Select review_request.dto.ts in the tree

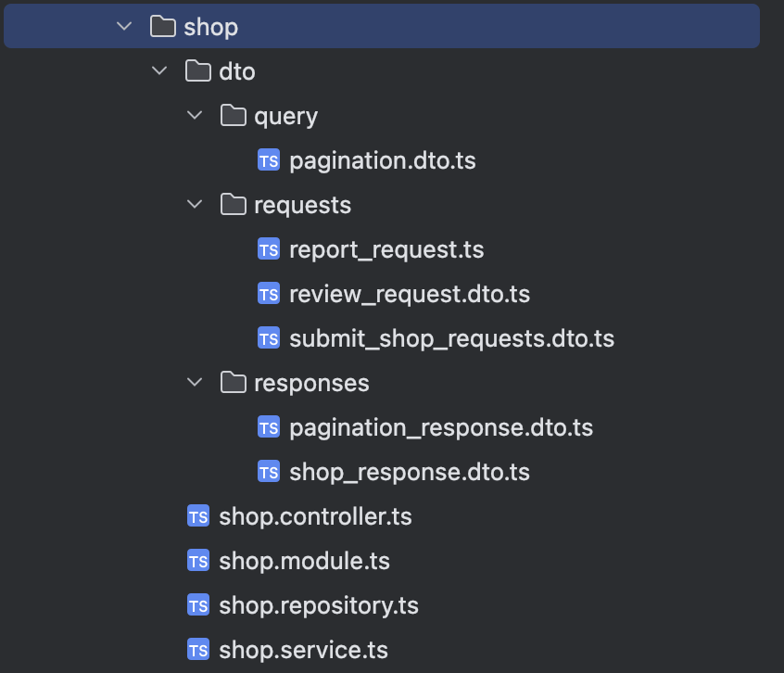[x=410, y=294]
